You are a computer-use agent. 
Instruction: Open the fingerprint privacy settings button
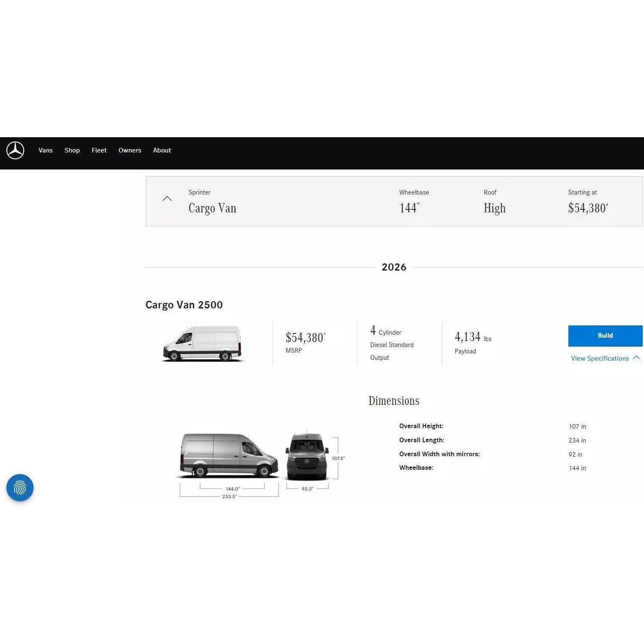tap(20, 487)
